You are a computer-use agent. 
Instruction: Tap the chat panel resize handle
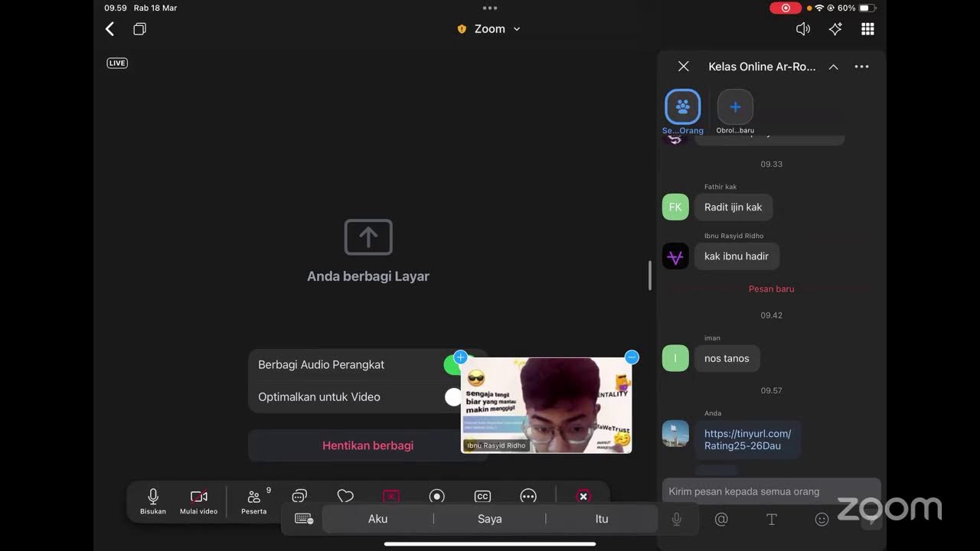click(x=650, y=275)
